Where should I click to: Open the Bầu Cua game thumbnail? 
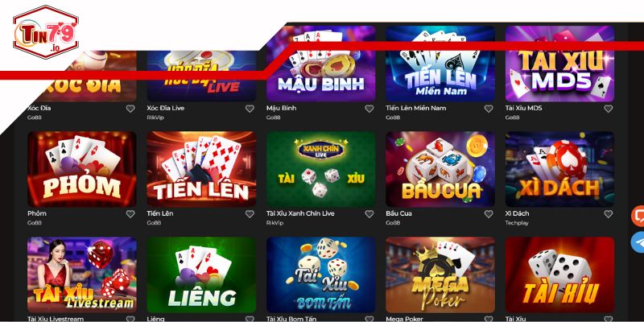[440, 169]
